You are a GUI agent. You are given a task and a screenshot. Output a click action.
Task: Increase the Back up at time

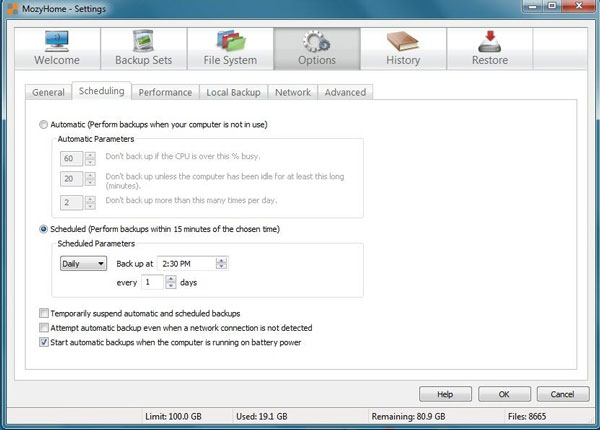221,260
